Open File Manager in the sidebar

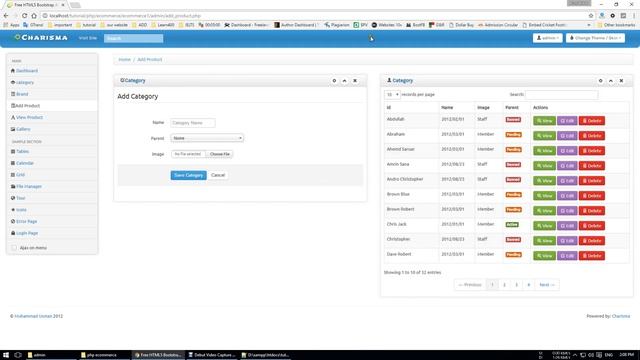[x=29, y=187]
